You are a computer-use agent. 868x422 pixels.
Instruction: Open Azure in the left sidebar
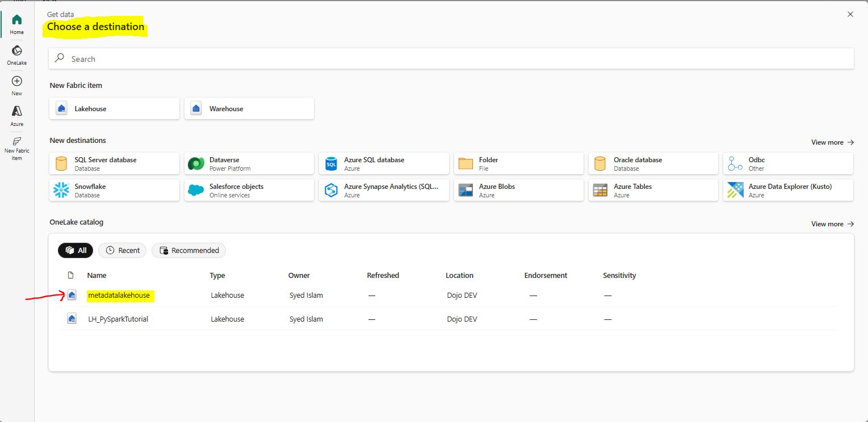(16, 116)
